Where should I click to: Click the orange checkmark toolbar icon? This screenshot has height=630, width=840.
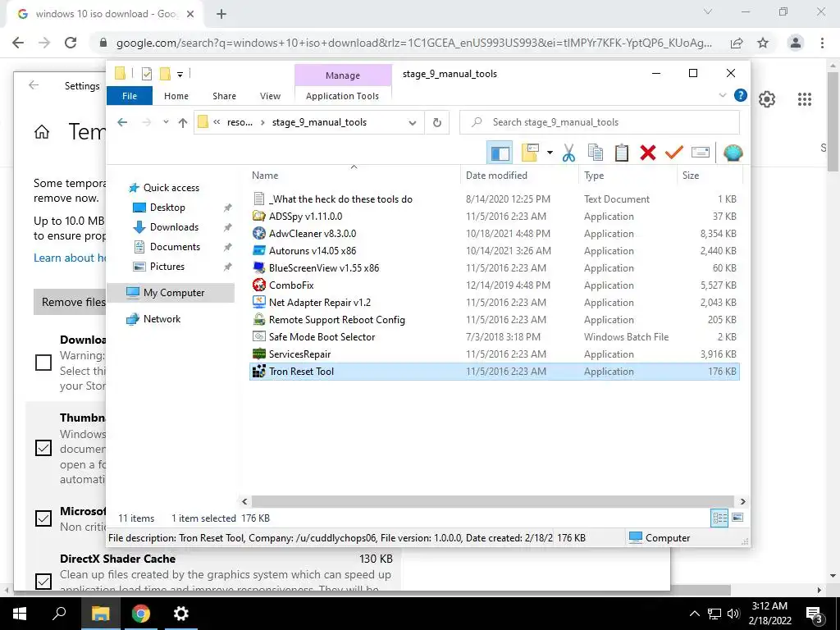click(673, 153)
